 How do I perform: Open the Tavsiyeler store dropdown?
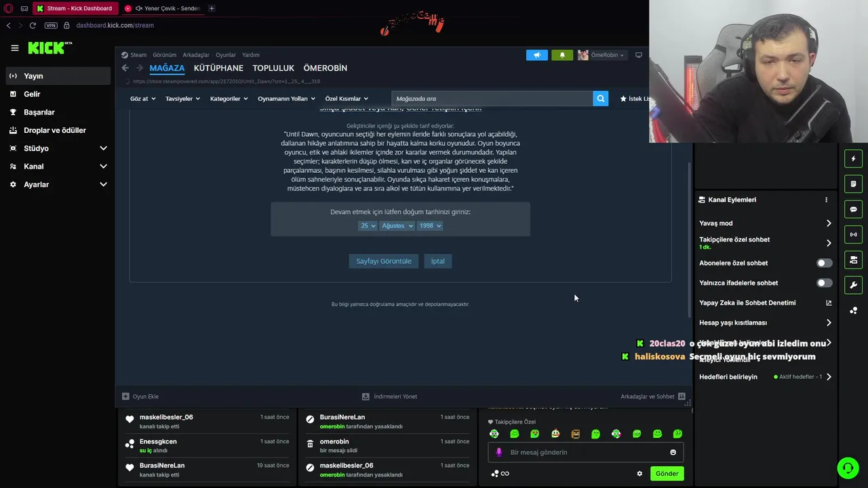182,98
